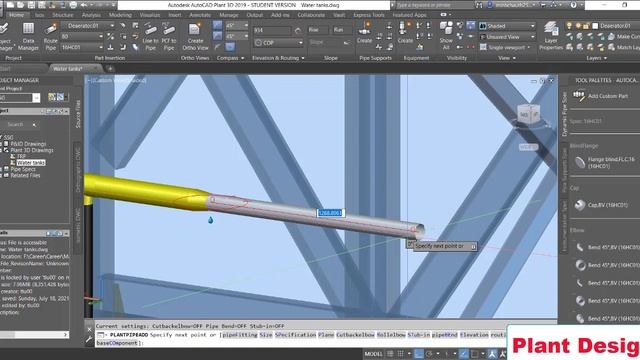
Task: Choose the Cutbackelbow option in command line
Action: tap(355, 335)
